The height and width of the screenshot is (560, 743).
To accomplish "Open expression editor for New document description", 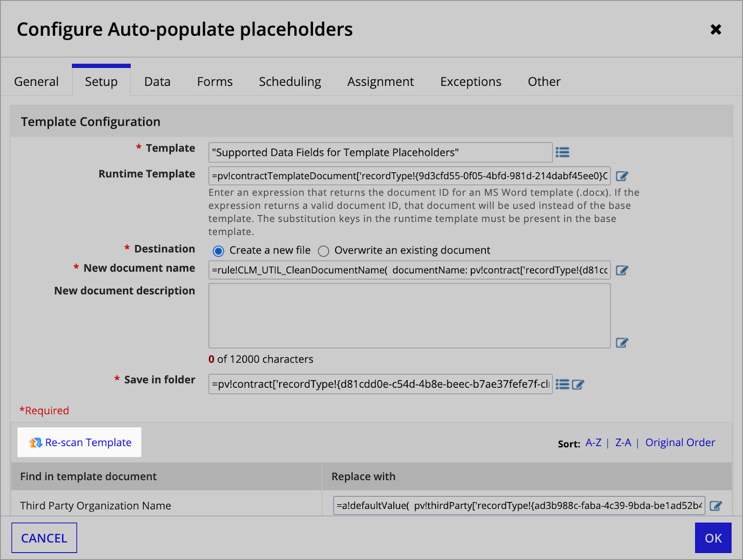I will (x=622, y=343).
